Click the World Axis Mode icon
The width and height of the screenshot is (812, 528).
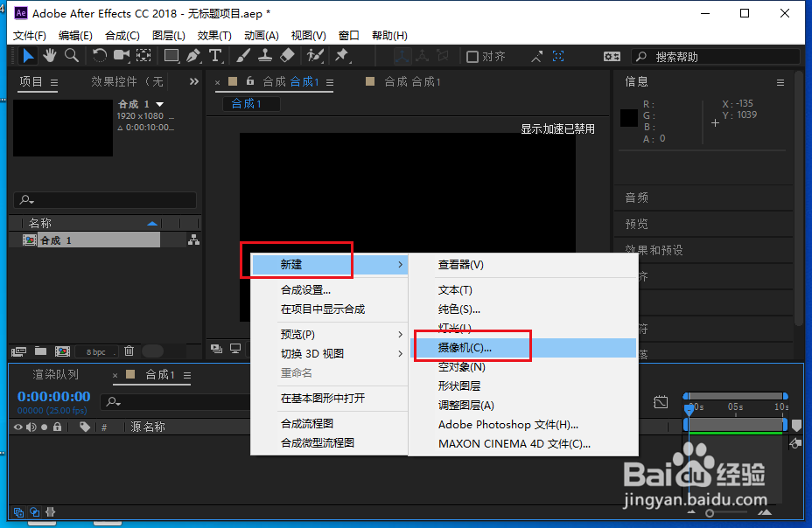coord(423,56)
